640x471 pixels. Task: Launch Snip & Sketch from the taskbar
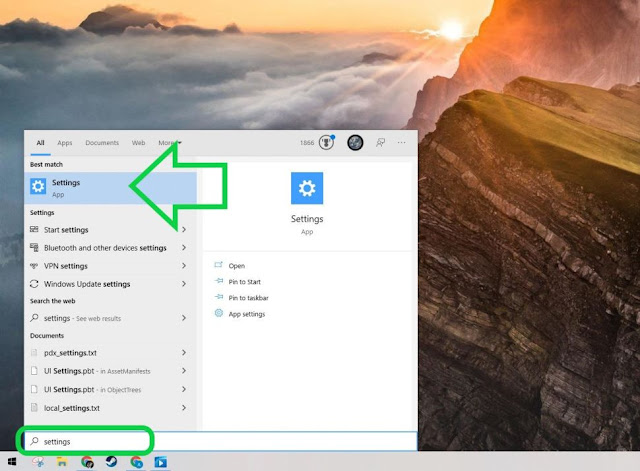(38, 462)
